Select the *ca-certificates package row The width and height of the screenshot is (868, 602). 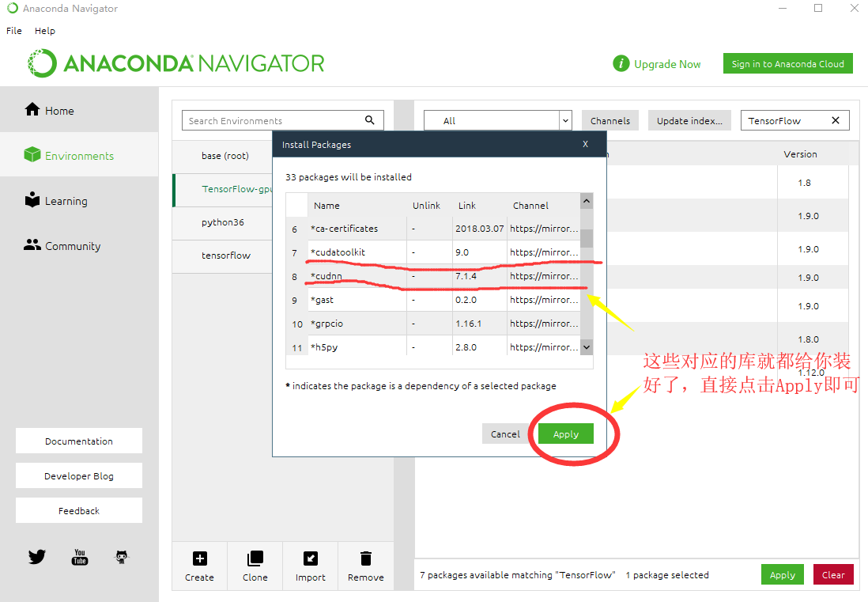click(x=433, y=228)
